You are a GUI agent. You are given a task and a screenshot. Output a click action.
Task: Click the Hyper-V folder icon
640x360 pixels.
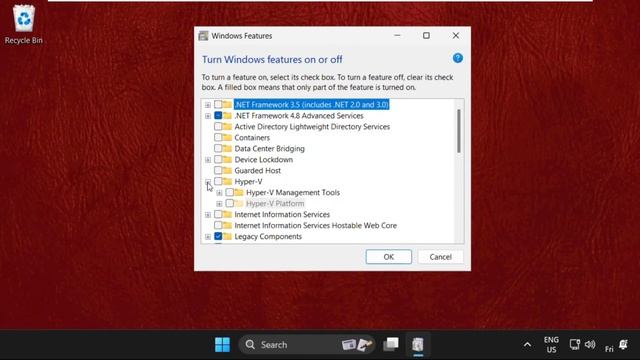click(x=227, y=181)
